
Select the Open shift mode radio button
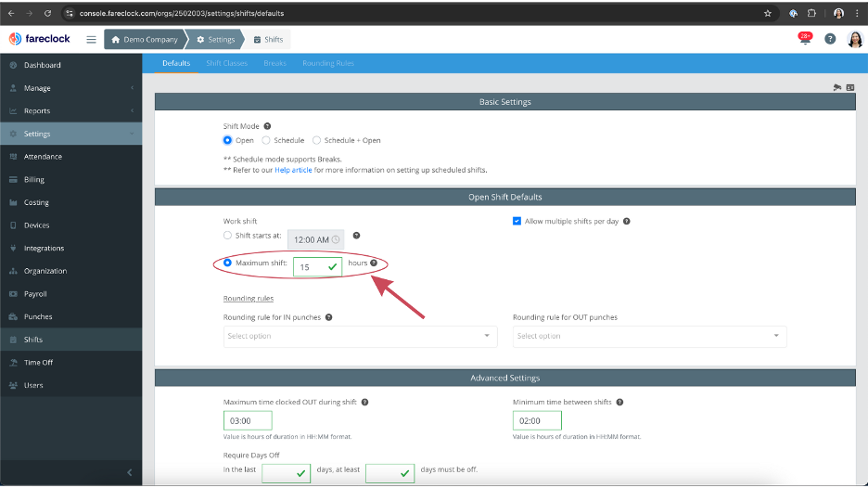pos(227,140)
